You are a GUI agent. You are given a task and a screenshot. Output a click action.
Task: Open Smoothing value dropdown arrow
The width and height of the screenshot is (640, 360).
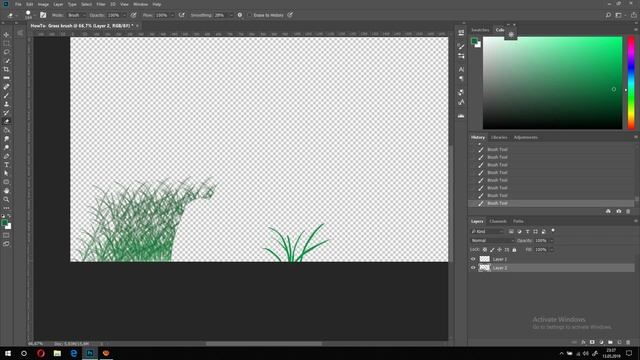pyautogui.click(x=231, y=15)
